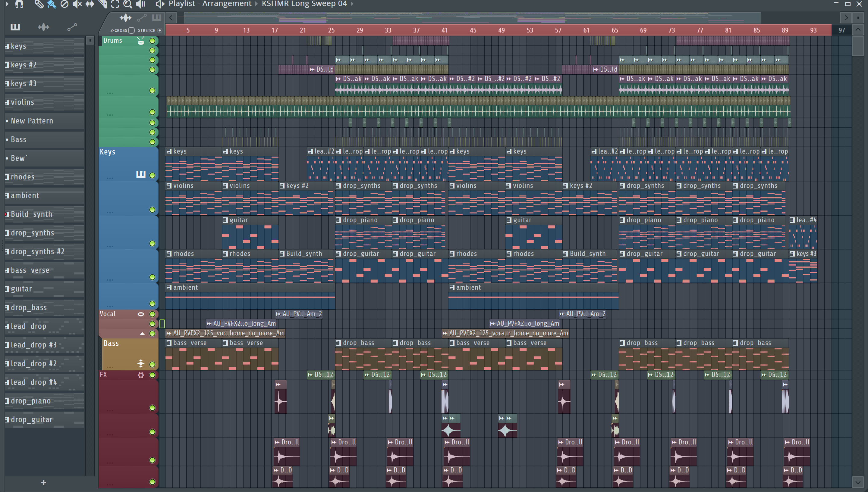Open the Arrangement dropdown arrow after Playlist title
The image size is (868, 492).
tap(256, 4)
